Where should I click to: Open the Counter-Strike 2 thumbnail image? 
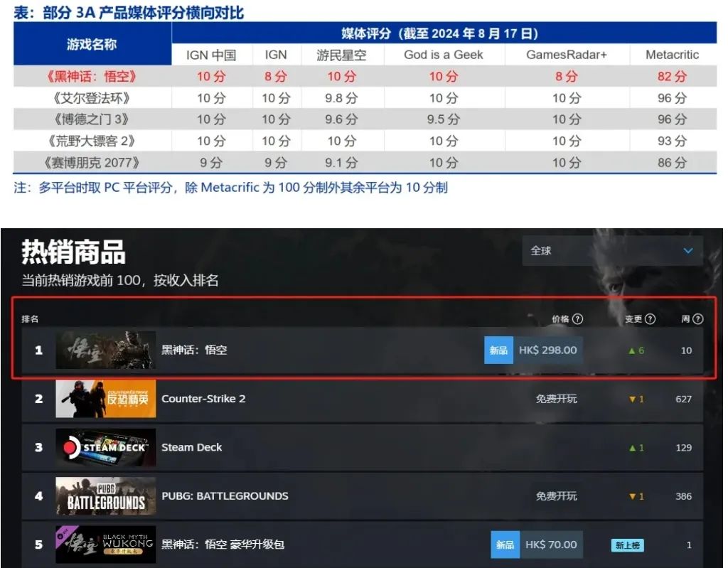click(106, 399)
